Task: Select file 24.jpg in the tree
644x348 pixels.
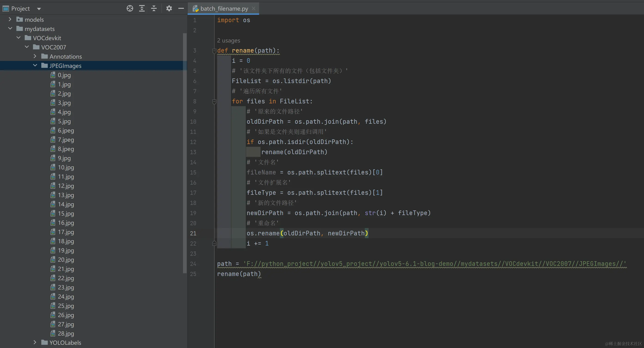Action: (66, 297)
